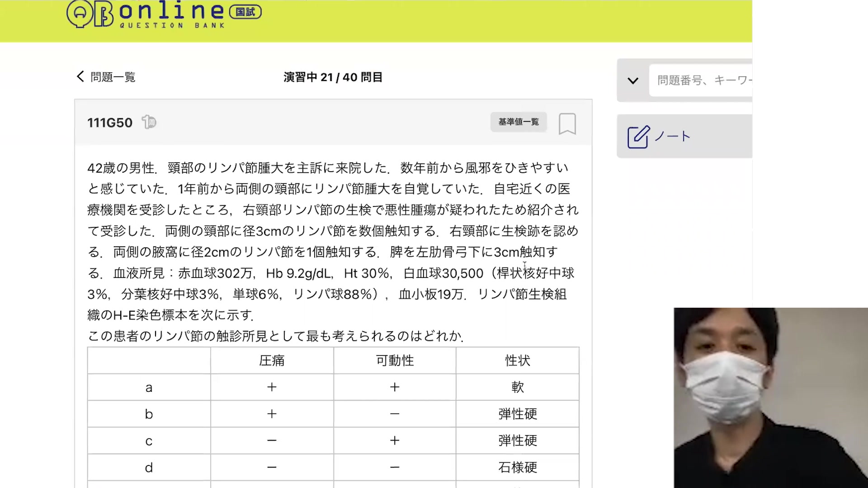Click the 演習中 21 / 40 問目 progress indicator
Image resolution: width=868 pixels, height=488 pixels.
tap(333, 77)
